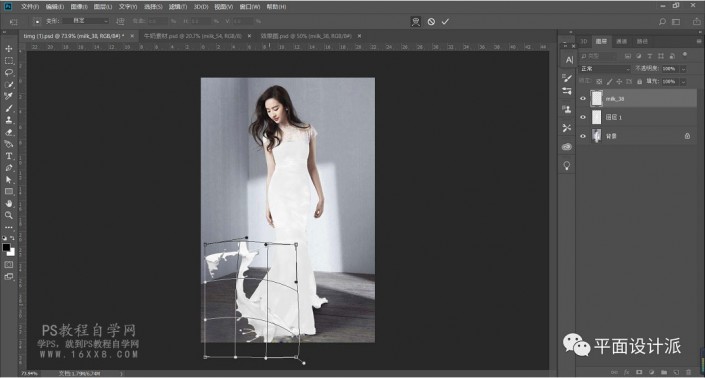Screen dimensions: 705x378
Task: Open the layer filter type dropdown
Action: coord(598,56)
